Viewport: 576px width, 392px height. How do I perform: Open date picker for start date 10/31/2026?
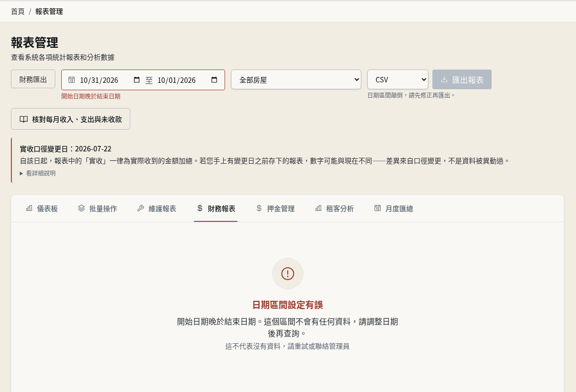click(137, 80)
